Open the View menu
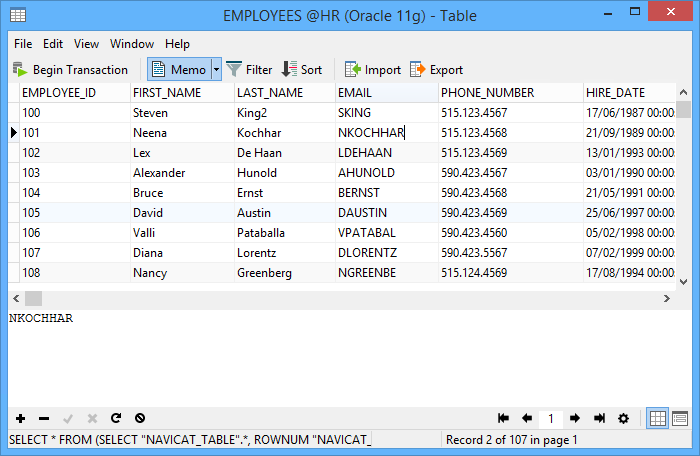Screen dimensions: 700x456 pos(86,44)
